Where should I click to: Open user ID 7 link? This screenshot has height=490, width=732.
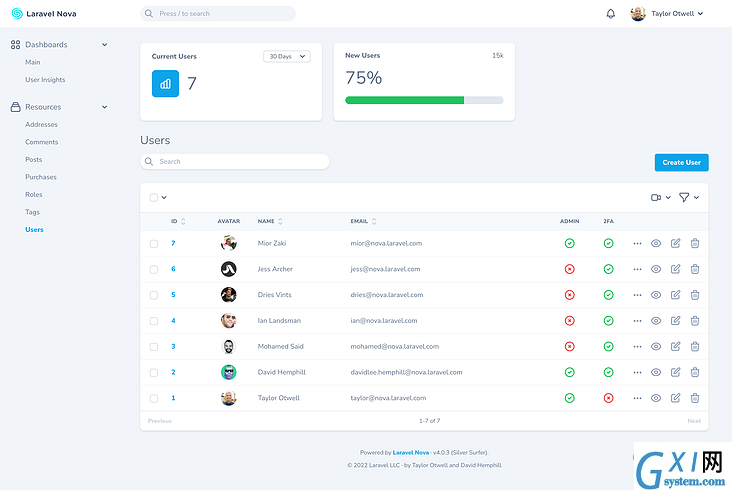pos(173,243)
